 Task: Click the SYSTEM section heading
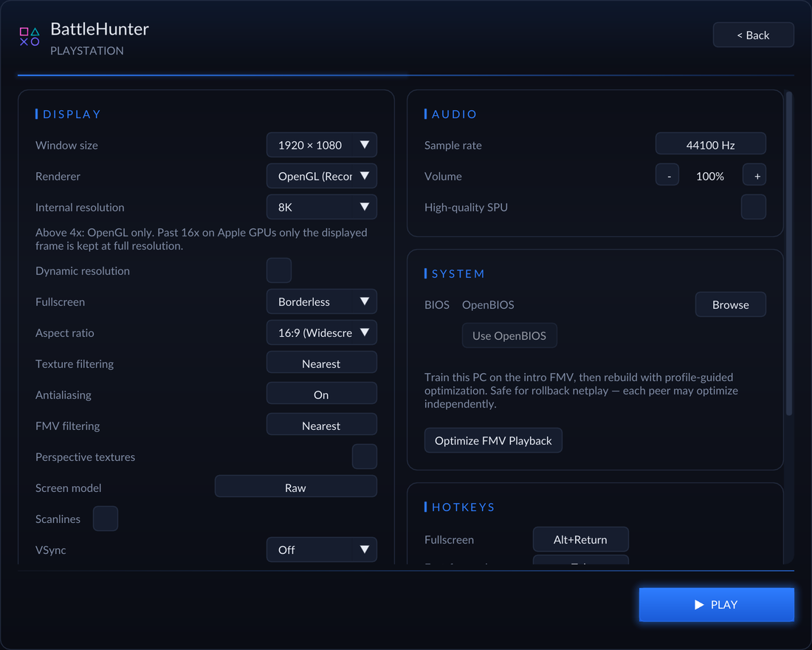[x=458, y=274]
